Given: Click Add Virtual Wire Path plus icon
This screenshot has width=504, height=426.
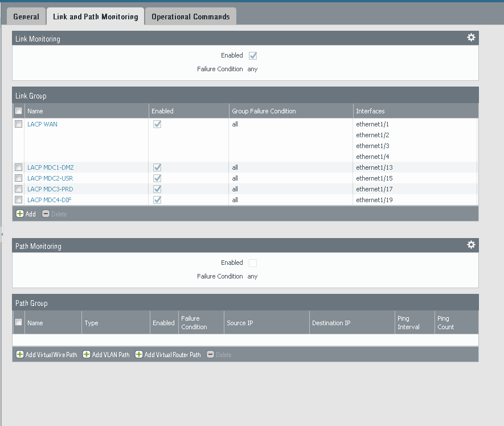Looking at the screenshot, I should pyautogui.click(x=20, y=355).
